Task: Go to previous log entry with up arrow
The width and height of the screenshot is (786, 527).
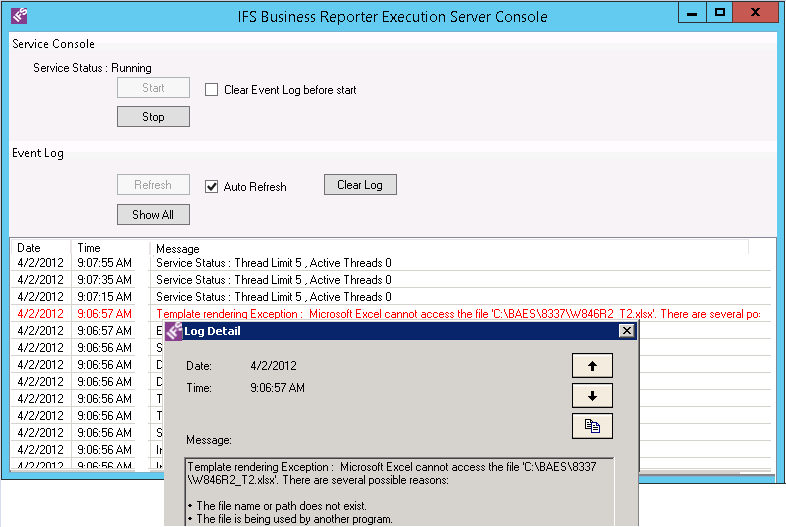Action: click(x=592, y=366)
